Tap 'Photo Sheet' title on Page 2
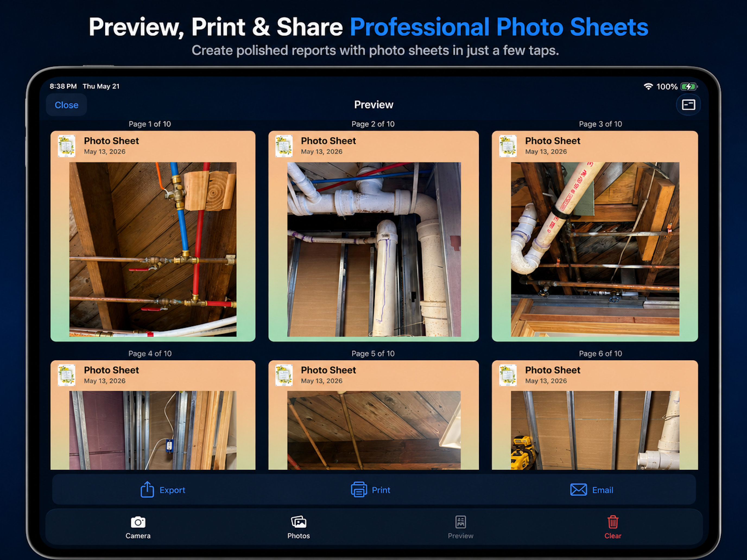Viewport: 747px width, 560px height. click(x=328, y=141)
